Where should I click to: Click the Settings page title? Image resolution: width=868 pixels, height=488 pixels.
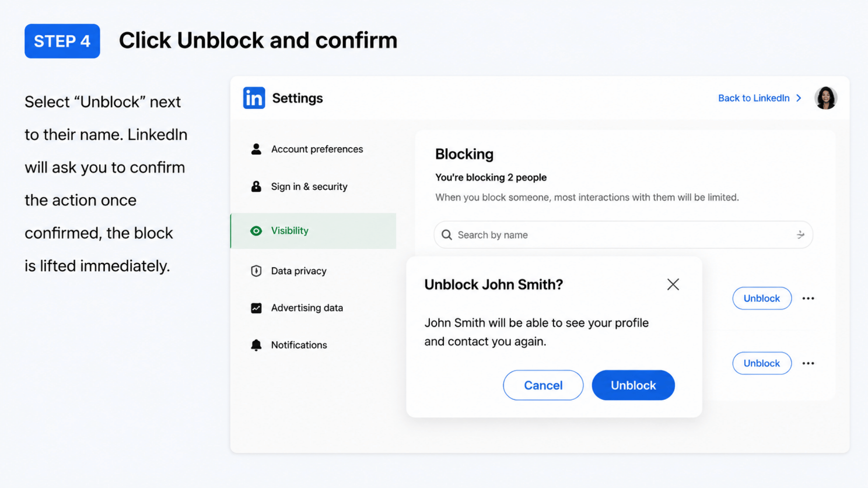[297, 99]
